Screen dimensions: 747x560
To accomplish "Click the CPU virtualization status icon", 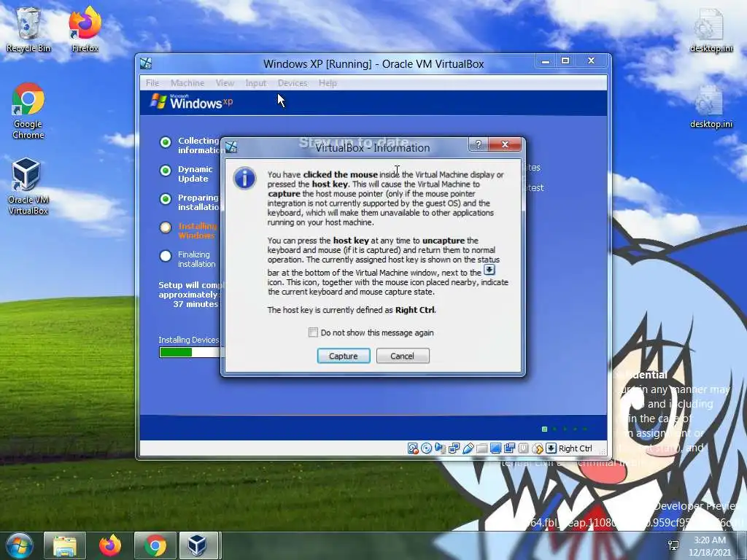I will [x=523, y=448].
